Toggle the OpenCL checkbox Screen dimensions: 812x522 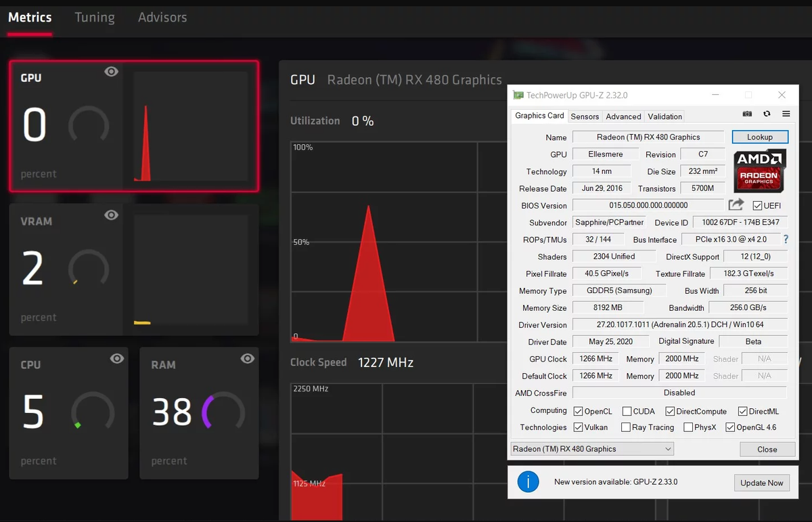point(578,411)
